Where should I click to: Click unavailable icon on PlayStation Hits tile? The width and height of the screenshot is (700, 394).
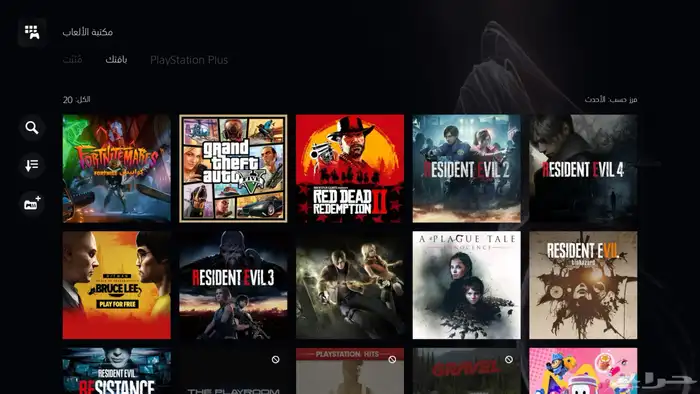pos(392,359)
